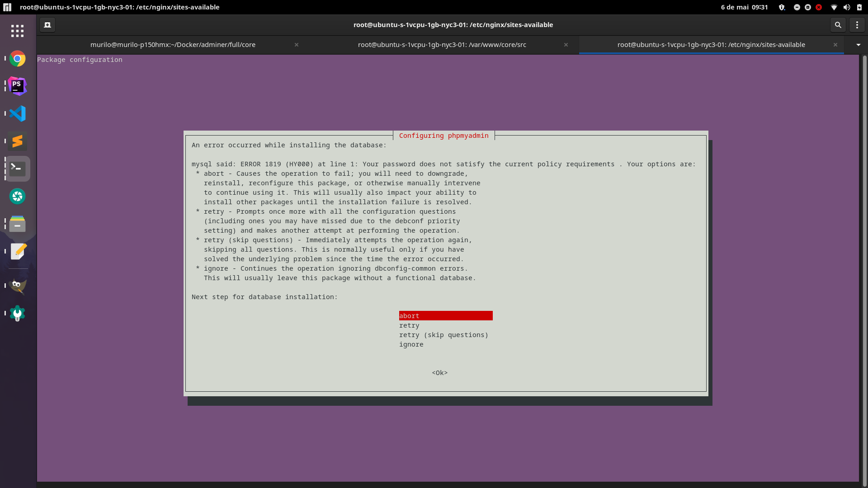Switch to the murilo Docker/adminer tab
The image size is (868, 488).
(x=173, y=45)
